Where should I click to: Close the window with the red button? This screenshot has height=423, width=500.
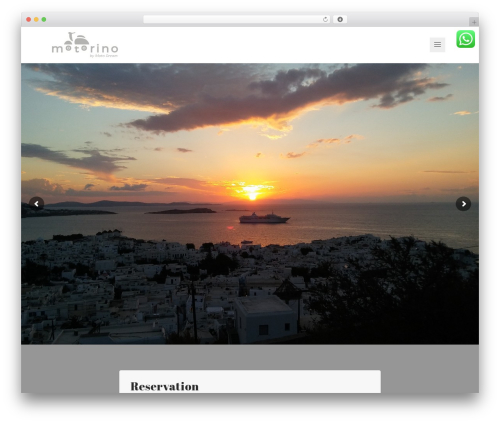point(29,19)
